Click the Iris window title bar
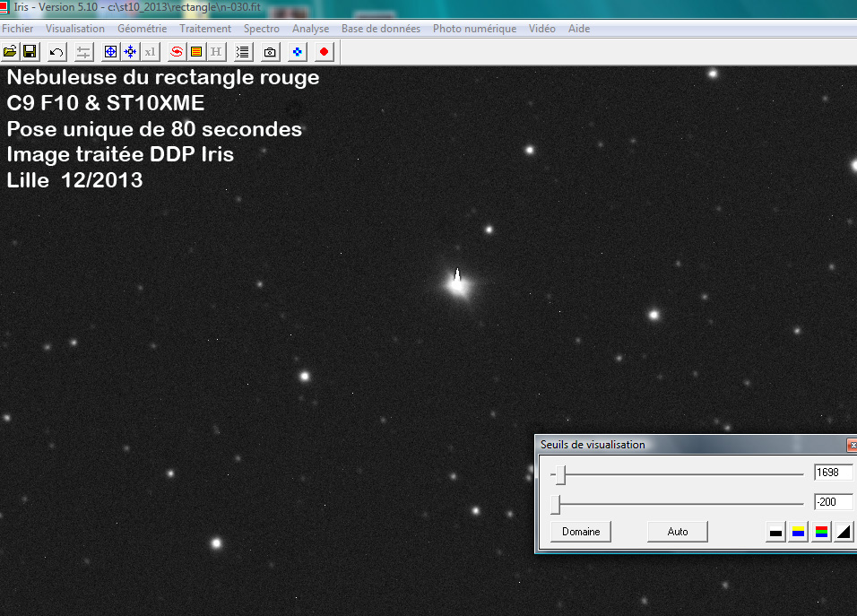857x616 pixels. pyautogui.click(x=428, y=8)
